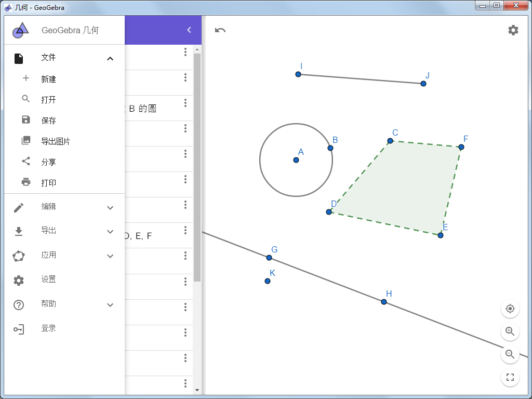Click the GeoGebra triangle logo
The image size is (532, 399).
tap(21, 30)
